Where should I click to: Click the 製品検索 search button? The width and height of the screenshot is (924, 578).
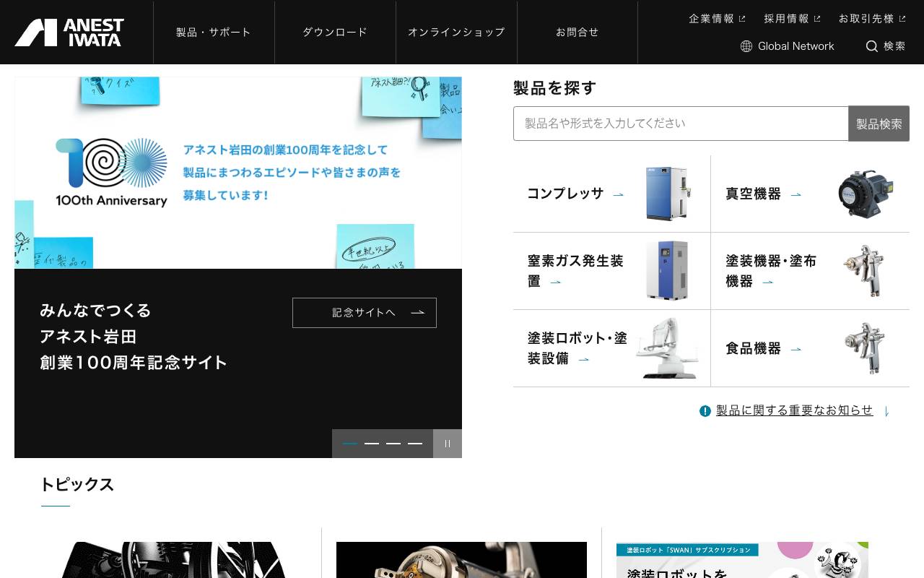[x=879, y=123]
